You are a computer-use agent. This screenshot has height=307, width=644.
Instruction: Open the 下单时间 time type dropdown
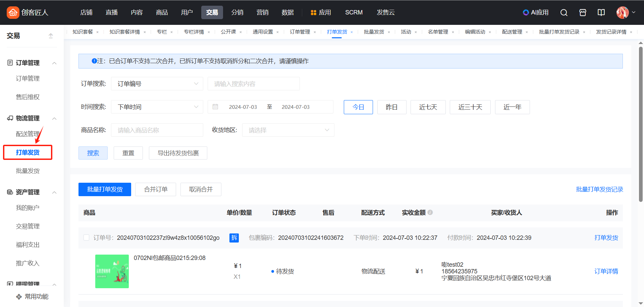(157, 107)
